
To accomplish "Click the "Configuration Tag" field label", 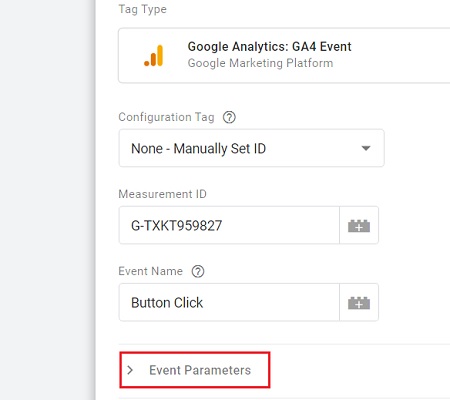I will (x=166, y=117).
